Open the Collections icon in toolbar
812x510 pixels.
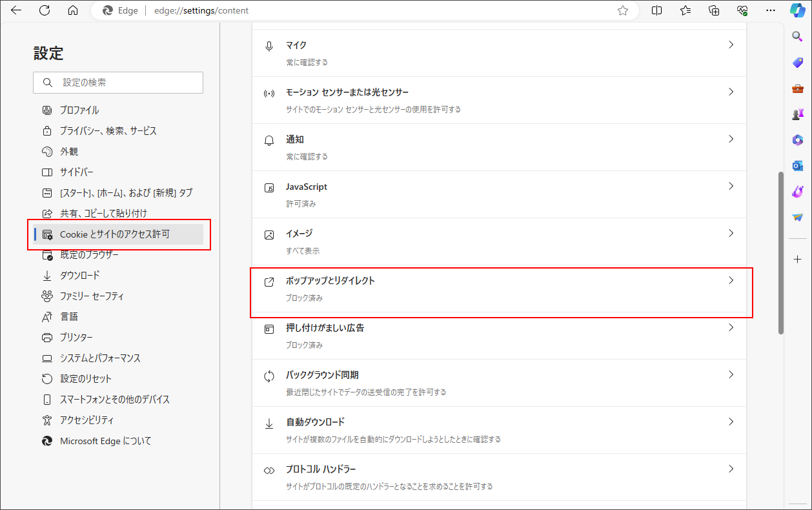(x=714, y=10)
